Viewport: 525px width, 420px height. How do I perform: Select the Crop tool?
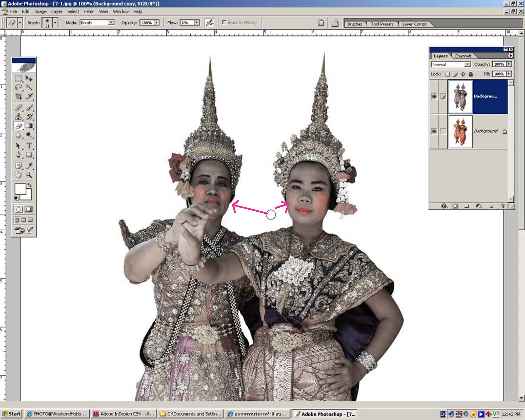tap(18, 96)
